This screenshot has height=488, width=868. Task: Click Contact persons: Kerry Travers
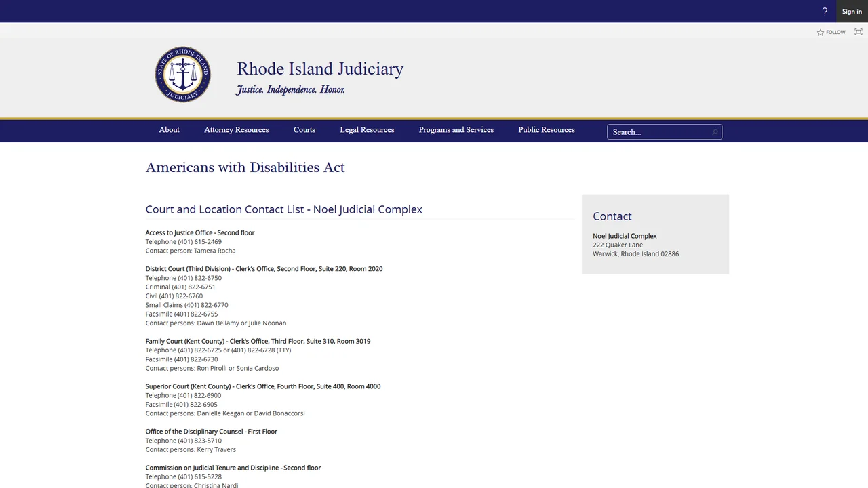click(x=191, y=450)
